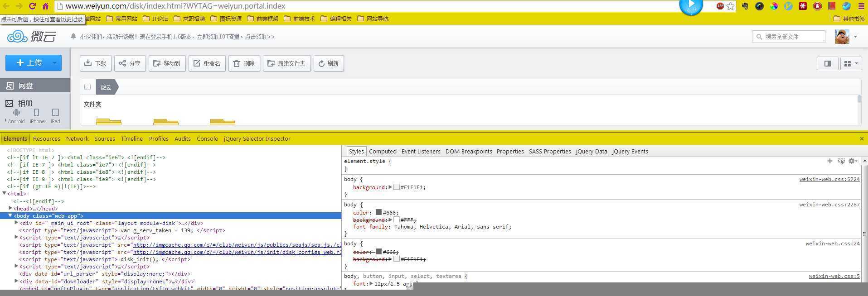This screenshot has width=868, height=296.
Task: Open the Event Listeners tab
Action: click(421, 152)
